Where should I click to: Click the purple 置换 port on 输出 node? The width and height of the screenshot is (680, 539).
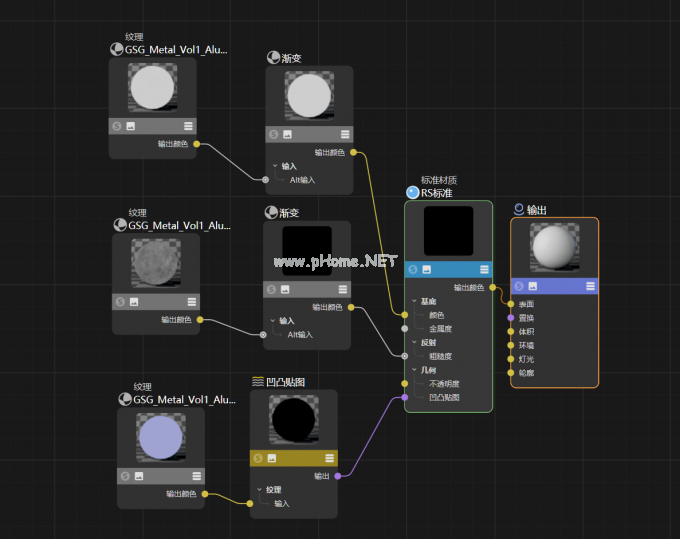511,318
